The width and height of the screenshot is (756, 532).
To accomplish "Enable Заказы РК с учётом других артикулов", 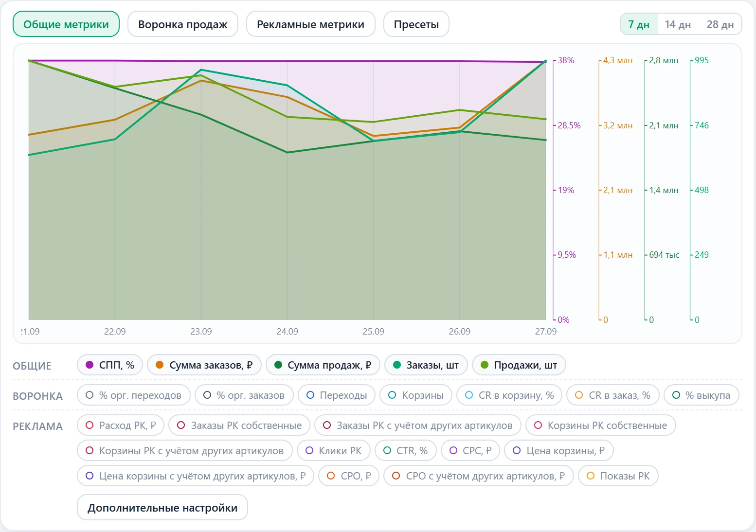I will 418,425.
